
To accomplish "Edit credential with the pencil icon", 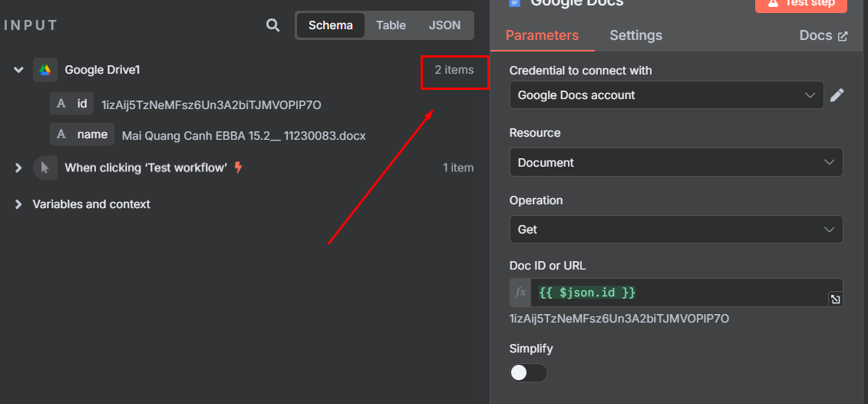I will [x=837, y=95].
